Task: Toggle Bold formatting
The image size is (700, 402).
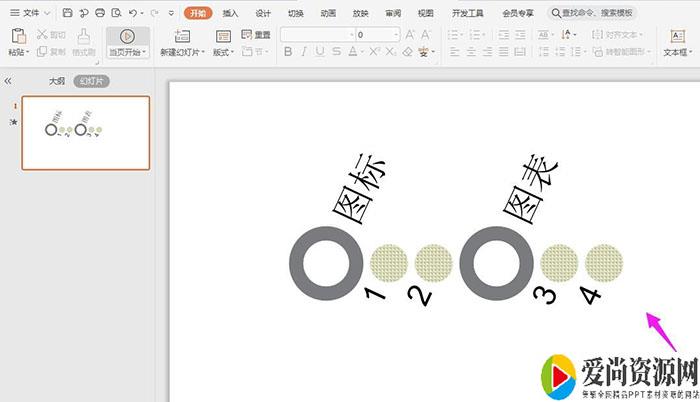Action: pos(286,52)
